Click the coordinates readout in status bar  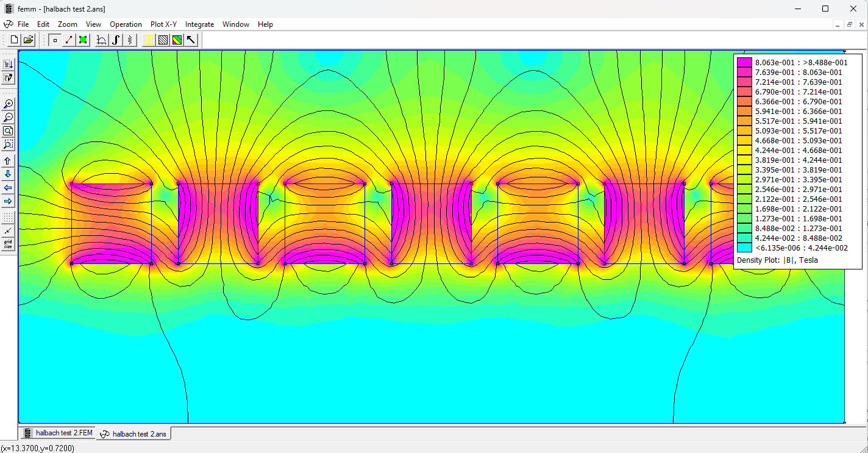37,448
